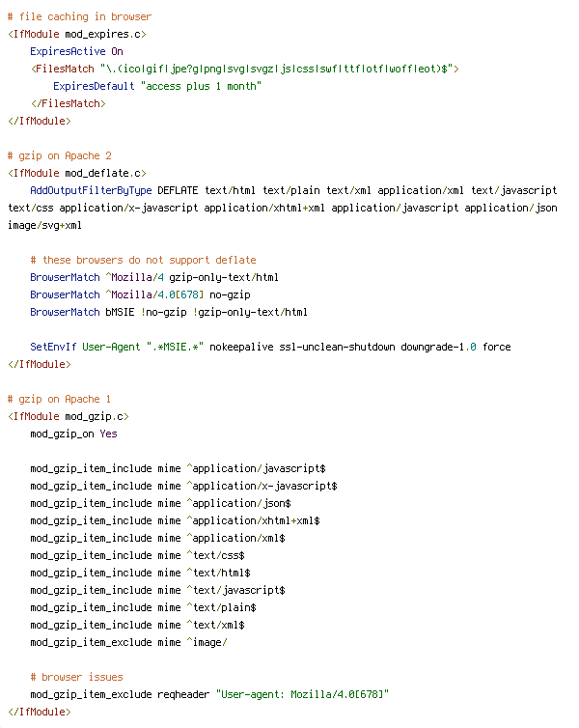Select the FilesMatch regex pattern string
The image size is (579, 728).
click(276, 69)
